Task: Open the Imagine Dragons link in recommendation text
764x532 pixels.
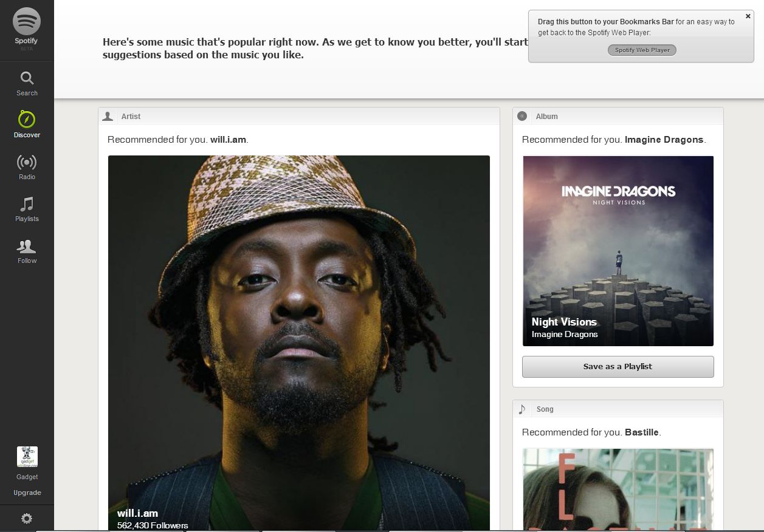Action: (x=664, y=140)
